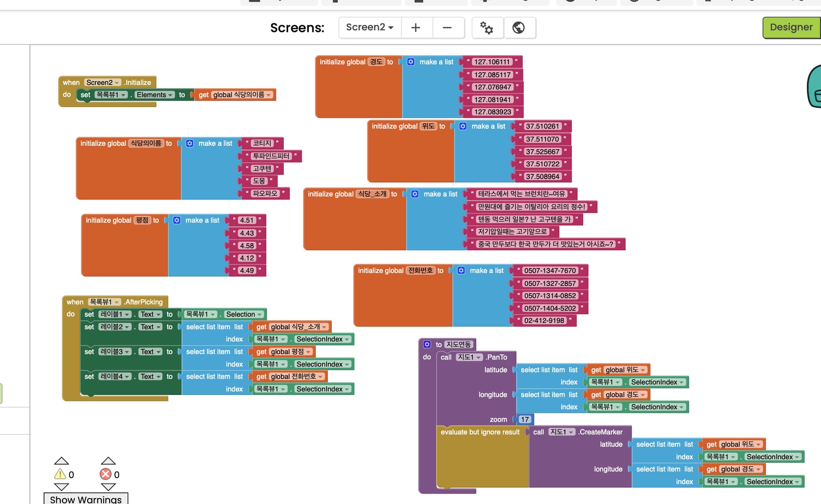Open global 식당의이름 variable dropdown in get block
Screen dimensions: 821x504
(242, 95)
